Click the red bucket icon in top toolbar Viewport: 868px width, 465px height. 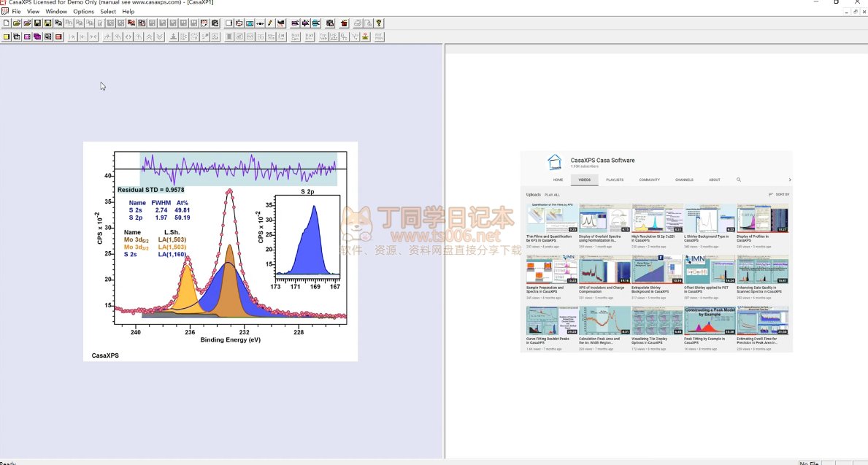tap(345, 23)
